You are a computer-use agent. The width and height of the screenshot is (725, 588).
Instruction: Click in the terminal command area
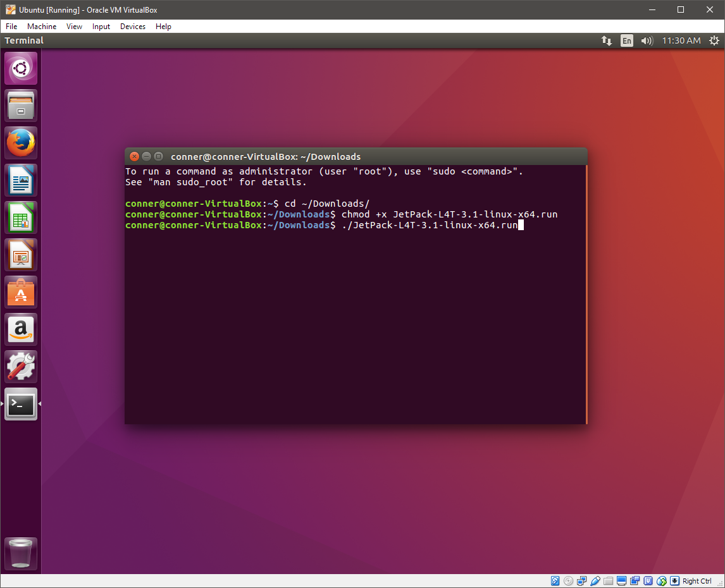pyautogui.click(x=354, y=316)
